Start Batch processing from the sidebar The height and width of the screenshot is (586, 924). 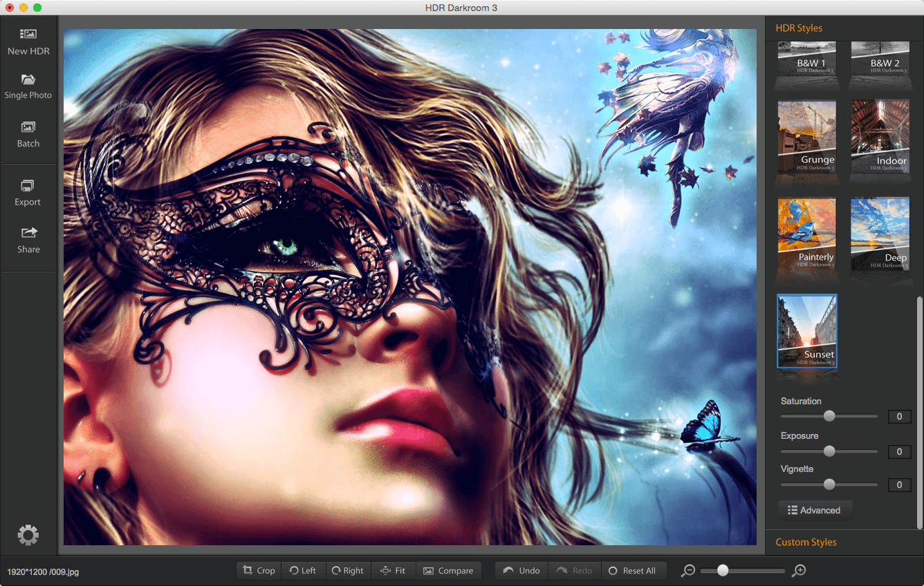coord(28,134)
